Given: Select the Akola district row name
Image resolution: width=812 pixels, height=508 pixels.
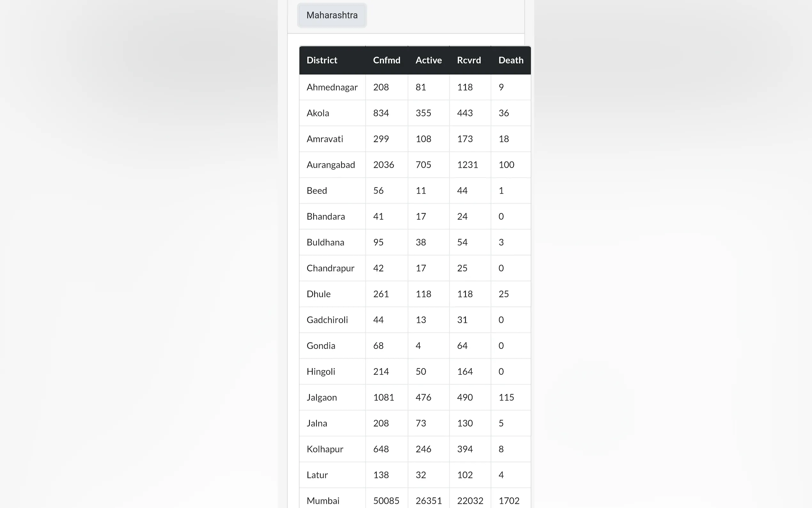Looking at the screenshot, I should (x=317, y=113).
